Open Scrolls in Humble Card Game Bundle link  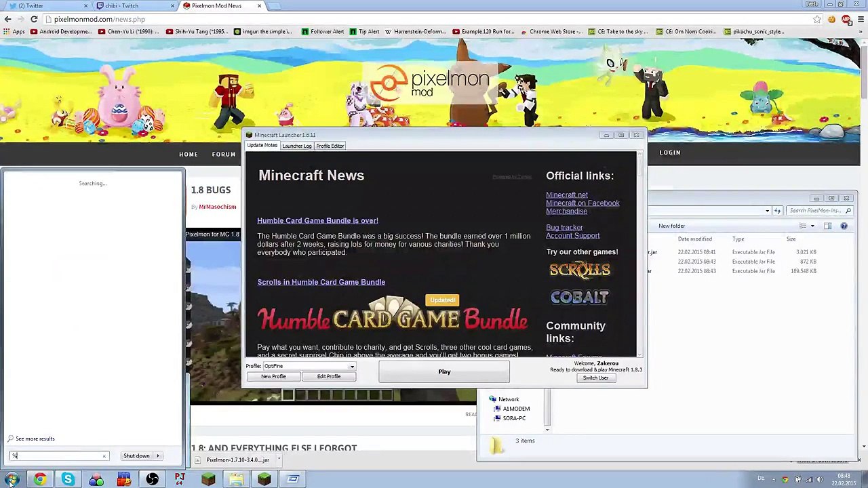click(321, 282)
